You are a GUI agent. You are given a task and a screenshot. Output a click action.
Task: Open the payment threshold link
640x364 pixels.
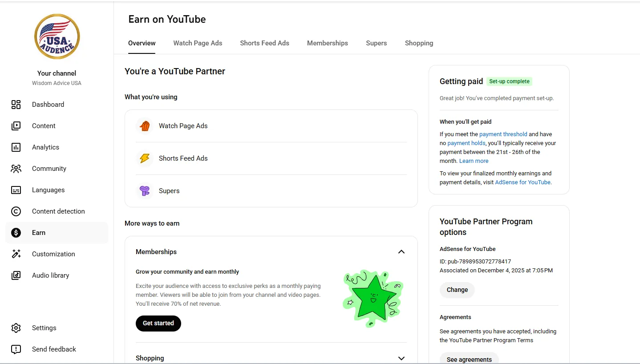503,134
